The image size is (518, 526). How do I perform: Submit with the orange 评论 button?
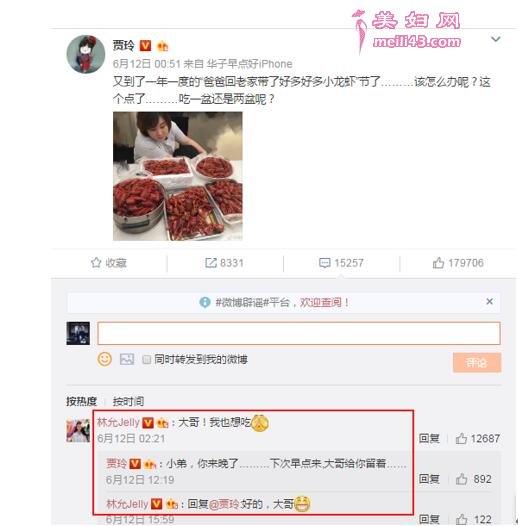coord(477,362)
